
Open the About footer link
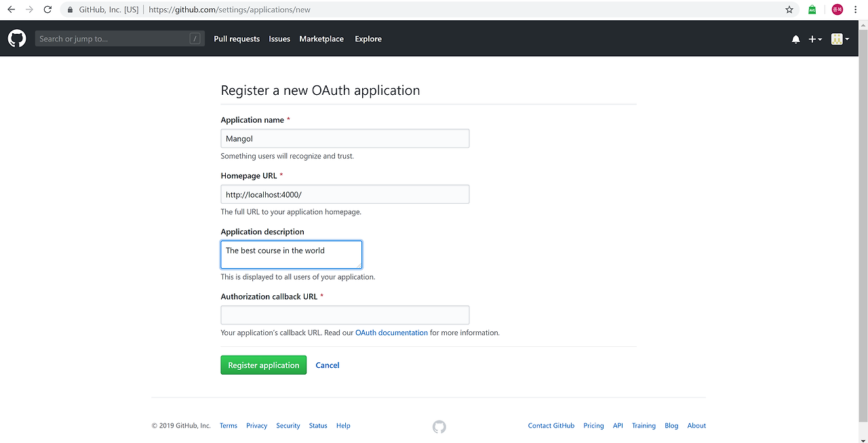pyautogui.click(x=696, y=425)
